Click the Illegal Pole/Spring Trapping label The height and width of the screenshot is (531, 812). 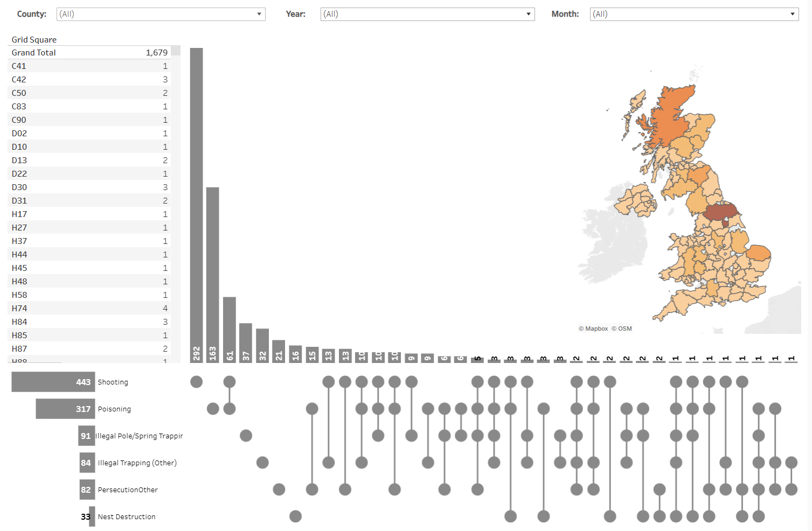[138, 436]
